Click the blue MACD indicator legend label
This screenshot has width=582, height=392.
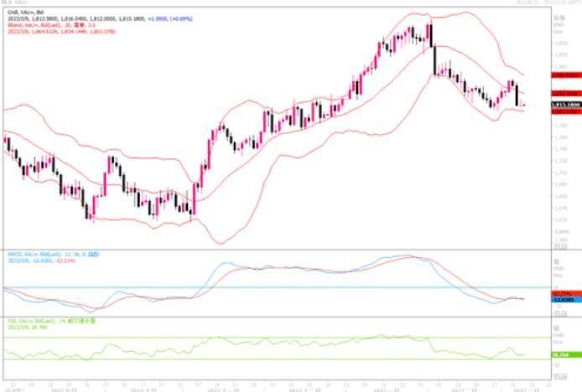[x=44, y=254]
